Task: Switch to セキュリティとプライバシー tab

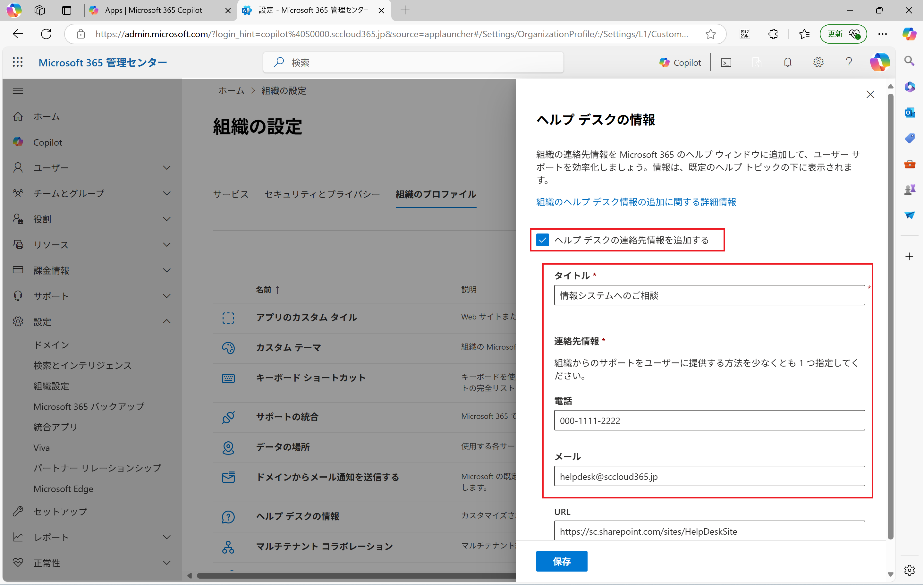Action: (x=322, y=194)
